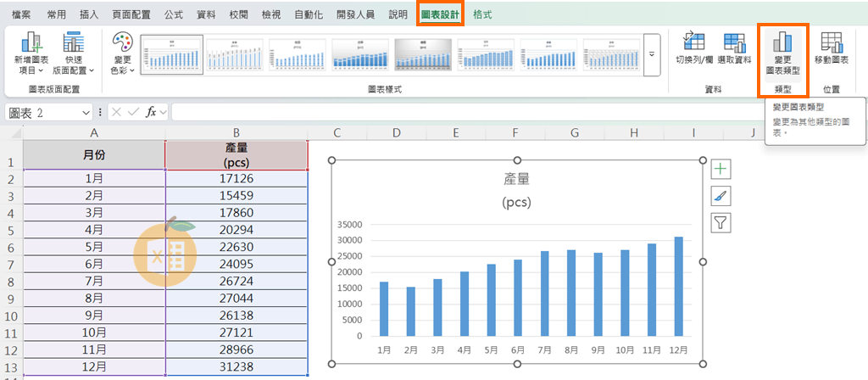Click the green plus chart elements button

pyautogui.click(x=720, y=169)
